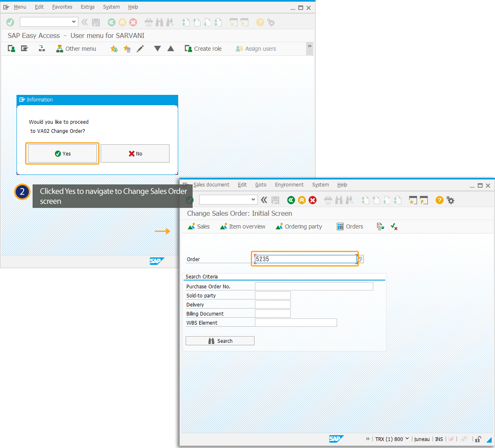Open Goto menu in Change Sales Order
This screenshot has height=448, width=495.
coord(261,185)
